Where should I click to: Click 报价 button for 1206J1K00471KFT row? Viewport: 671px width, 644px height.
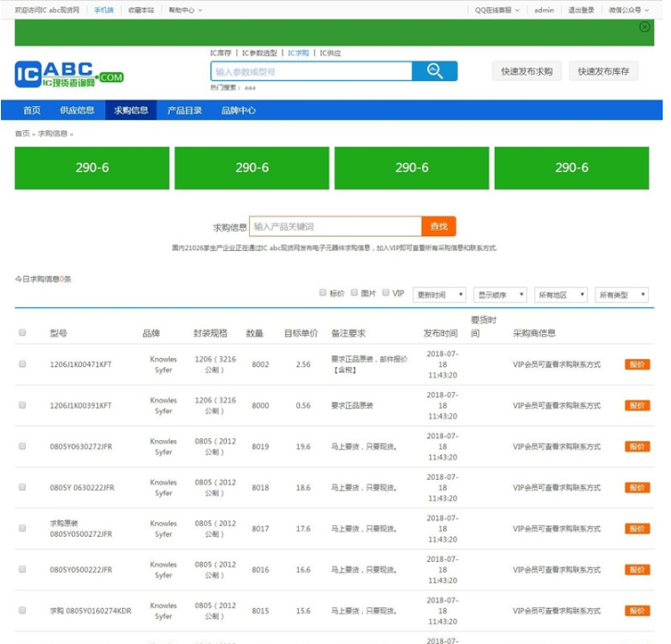(637, 364)
